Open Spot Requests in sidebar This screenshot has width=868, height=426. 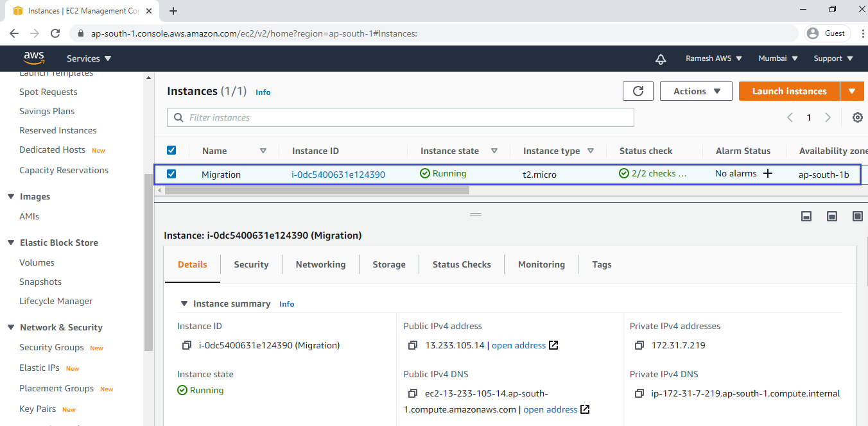point(48,92)
